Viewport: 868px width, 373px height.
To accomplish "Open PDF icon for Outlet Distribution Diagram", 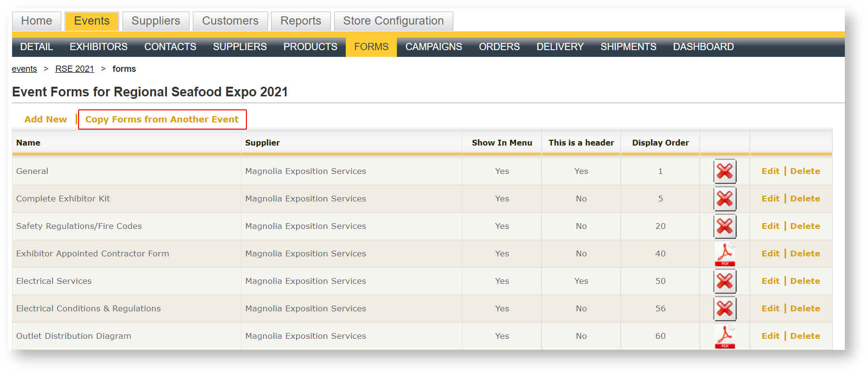I will point(724,336).
